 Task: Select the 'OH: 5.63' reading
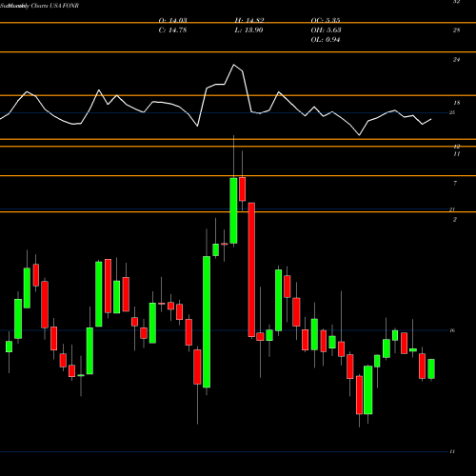(x=326, y=30)
